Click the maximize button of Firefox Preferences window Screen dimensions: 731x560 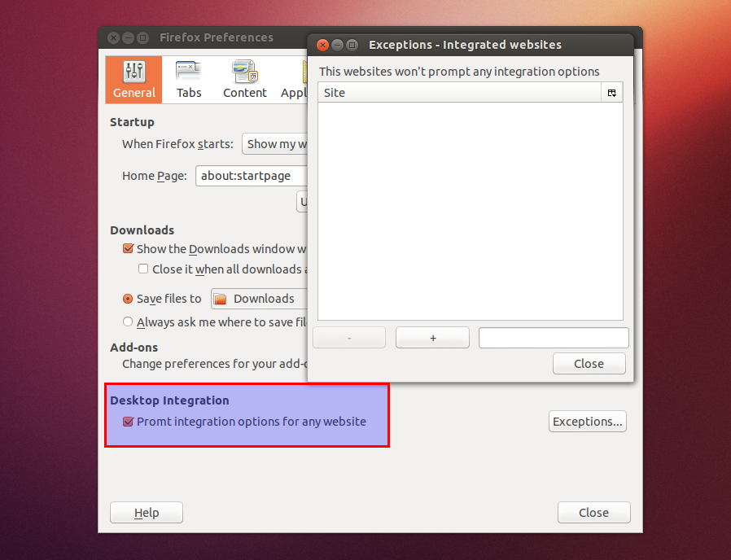143,37
